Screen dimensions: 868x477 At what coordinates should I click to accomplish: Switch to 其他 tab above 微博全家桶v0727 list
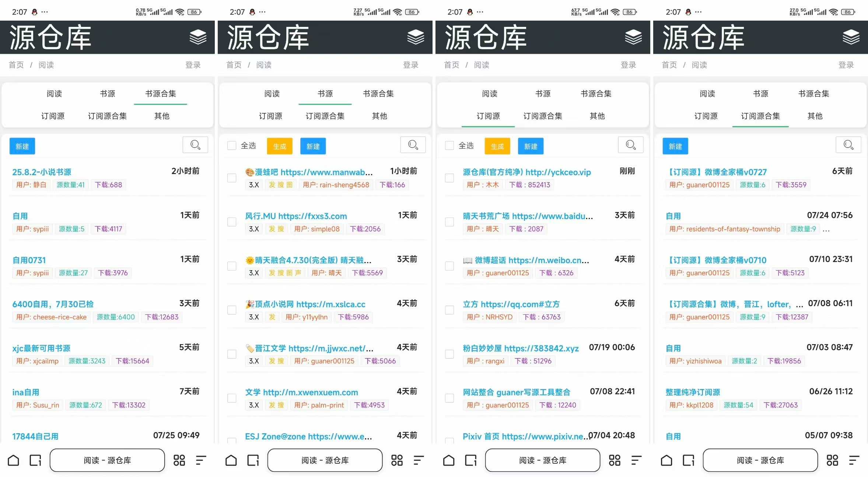click(815, 116)
